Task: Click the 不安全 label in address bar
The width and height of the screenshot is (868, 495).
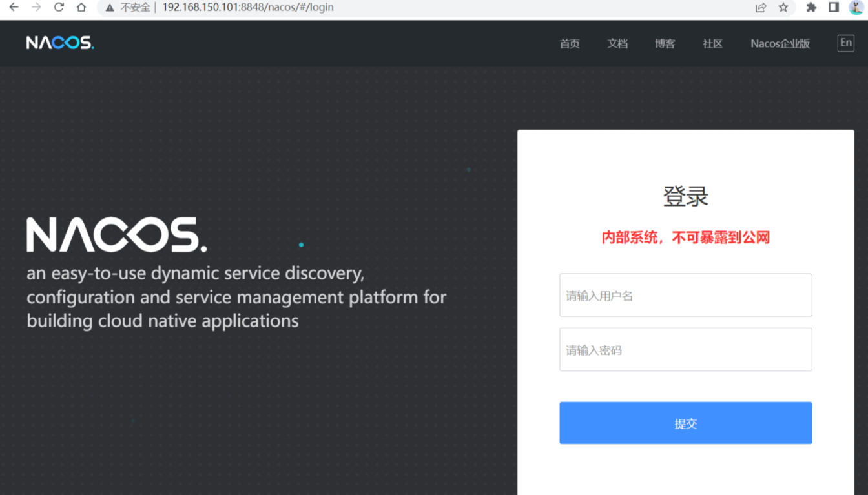Action: (136, 8)
